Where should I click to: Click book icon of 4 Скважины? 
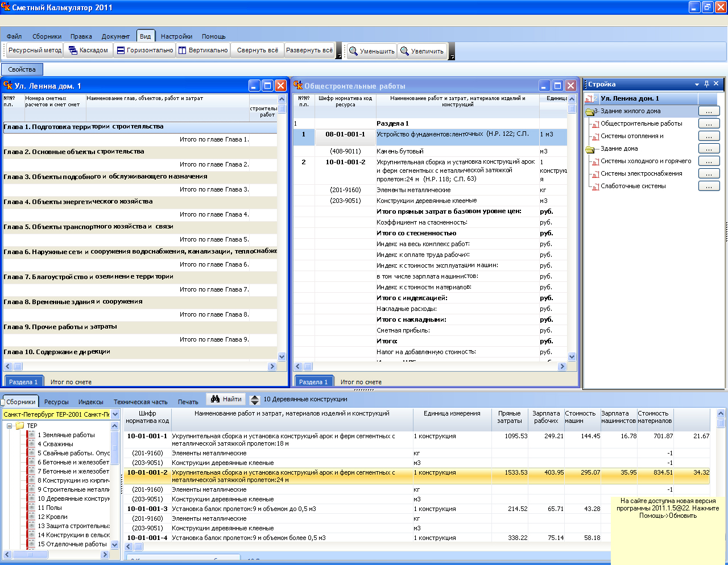tap(31, 444)
